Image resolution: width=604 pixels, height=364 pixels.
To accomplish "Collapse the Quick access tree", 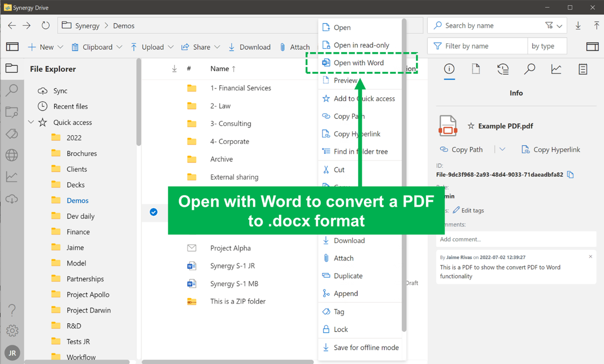I will (31, 122).
